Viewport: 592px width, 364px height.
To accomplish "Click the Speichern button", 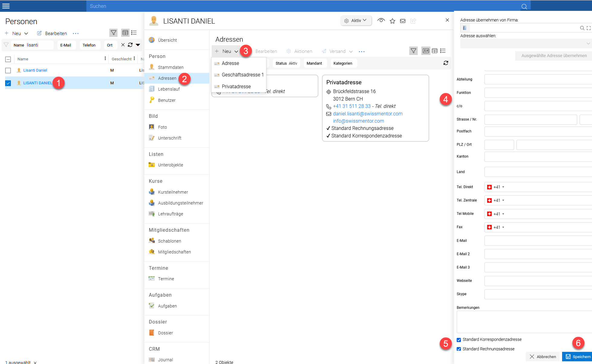I will (x=577, y=356).
